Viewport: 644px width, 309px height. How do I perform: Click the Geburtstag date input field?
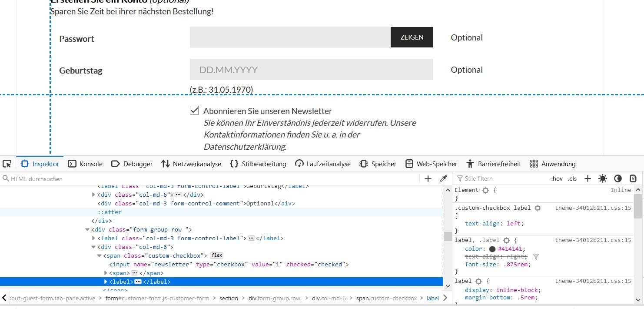pos(311,70)
